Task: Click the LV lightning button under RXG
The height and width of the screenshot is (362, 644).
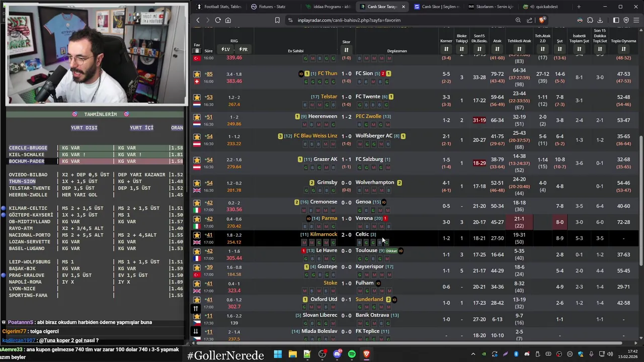Action: (x=225, y=49)
